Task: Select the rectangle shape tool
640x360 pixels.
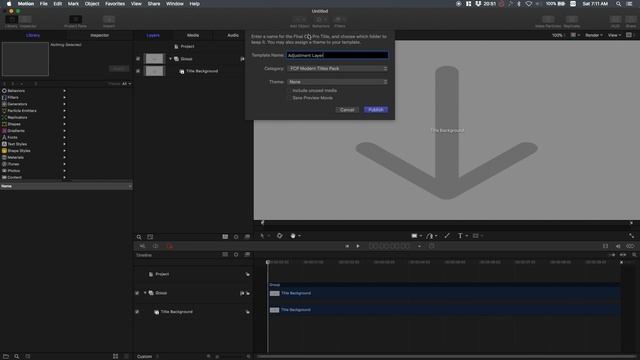Action: 414,236
